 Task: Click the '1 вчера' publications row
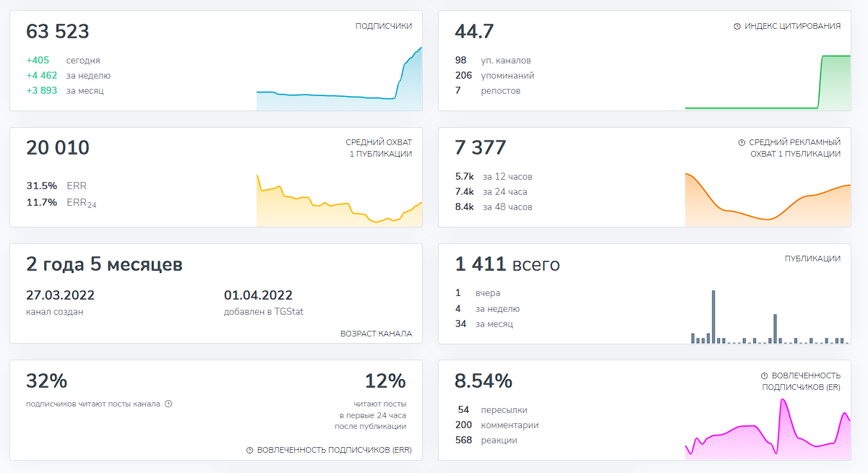pos(478,293)
